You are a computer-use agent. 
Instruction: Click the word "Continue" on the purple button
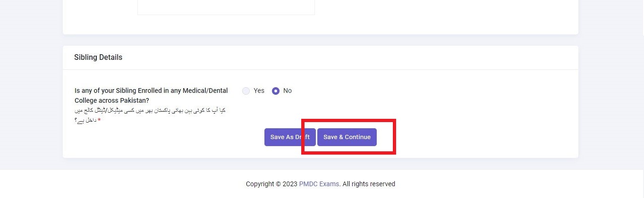coord(358,137)
